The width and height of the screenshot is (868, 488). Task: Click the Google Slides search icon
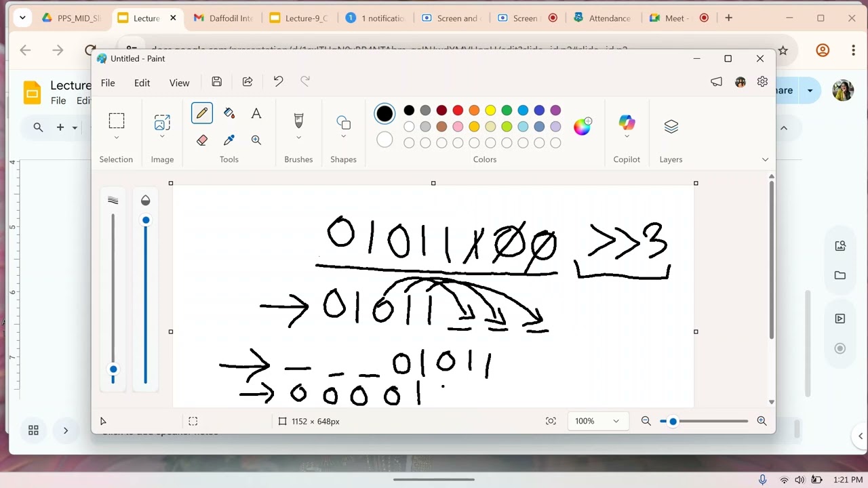pyautogui.click(x=38, y=127)
